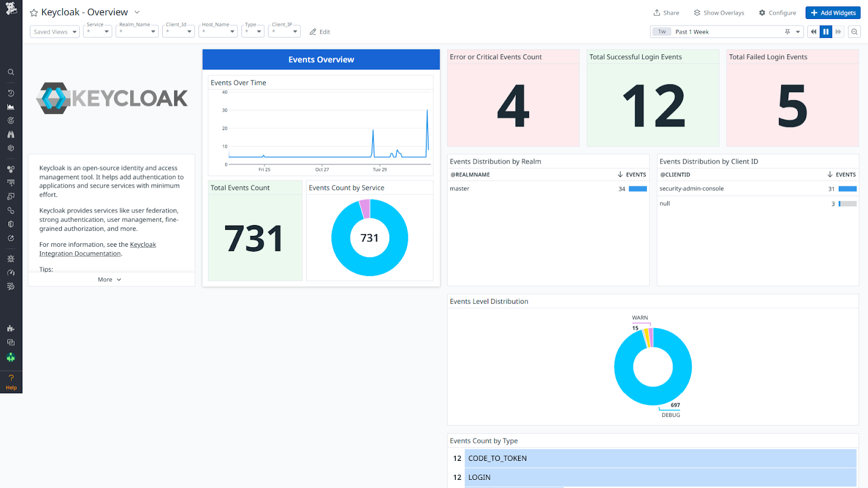Open search from the left sidebar magnifier
The height and width of the screenshot is (488, 868).
[11, 72]
